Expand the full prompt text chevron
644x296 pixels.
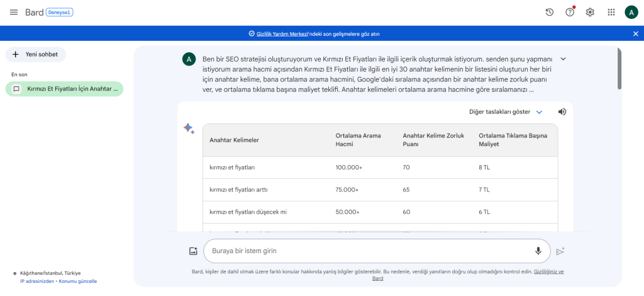[563, 59]
